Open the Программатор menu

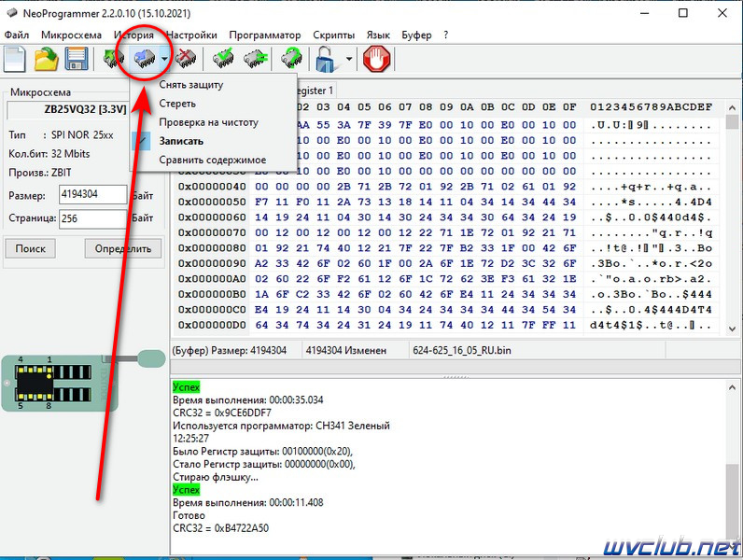[x=265, y=35]
